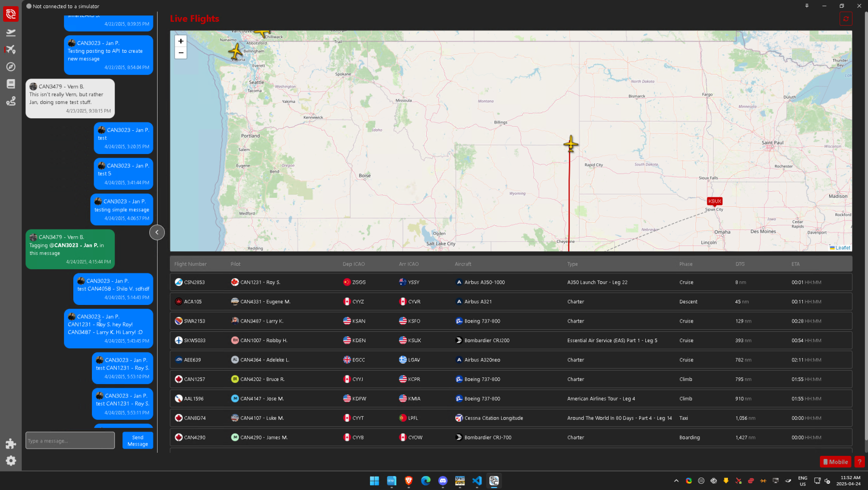Select flight CAN1257

(511, 379)
